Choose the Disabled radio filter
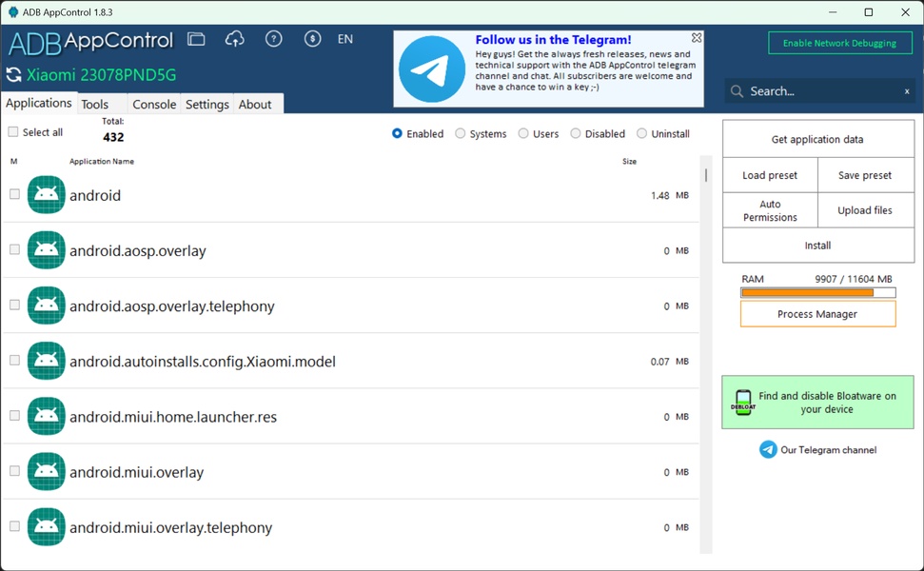Image resolution: width=924 pixels, height=571 pixels. click(576, 134)
